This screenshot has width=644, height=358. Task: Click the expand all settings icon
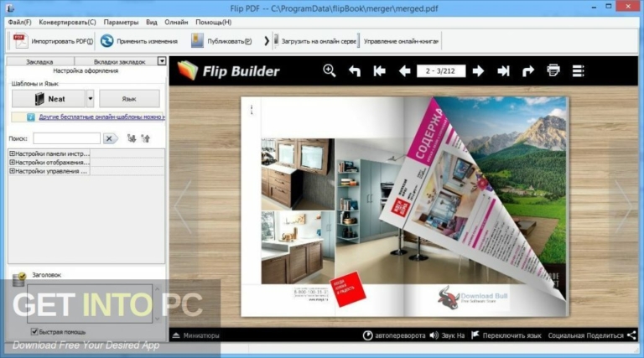pos(132,138)
